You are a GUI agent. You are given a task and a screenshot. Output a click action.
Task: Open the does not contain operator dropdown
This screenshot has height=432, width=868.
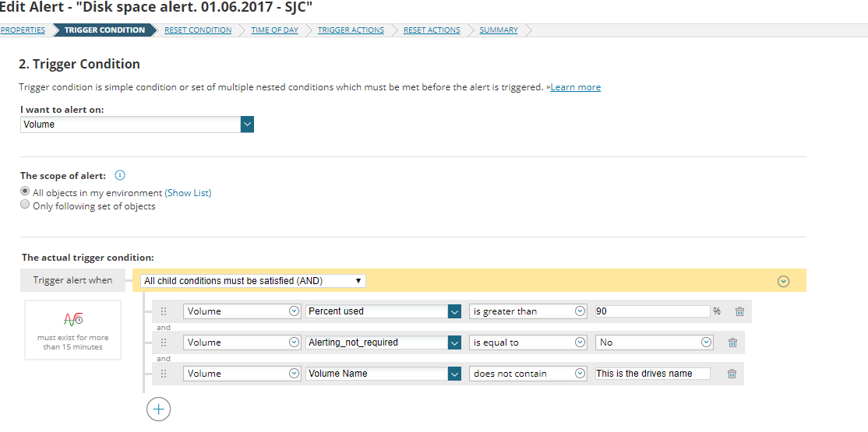coord(528,374)
